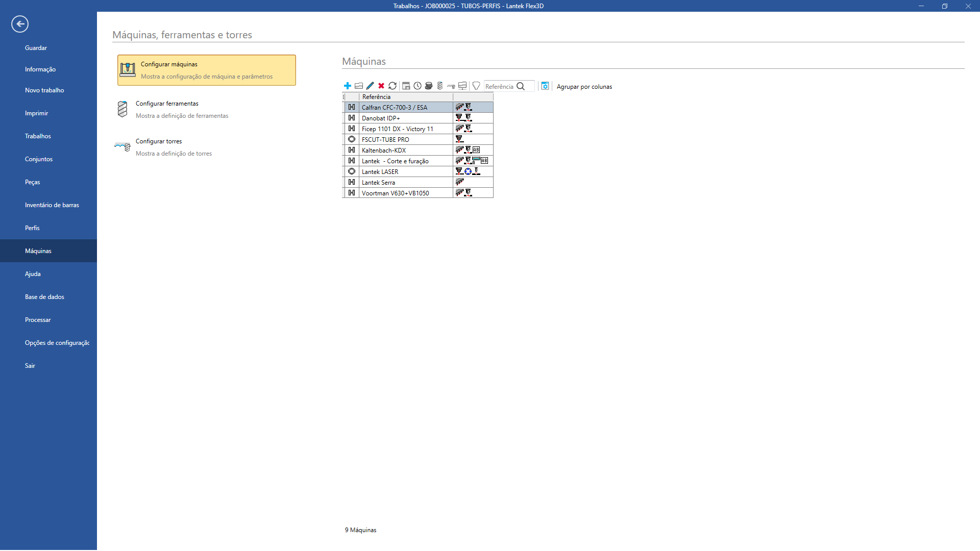
Task: Click the saw icon in Calfran CFC-700-3 row
Action: pos(460,107)
